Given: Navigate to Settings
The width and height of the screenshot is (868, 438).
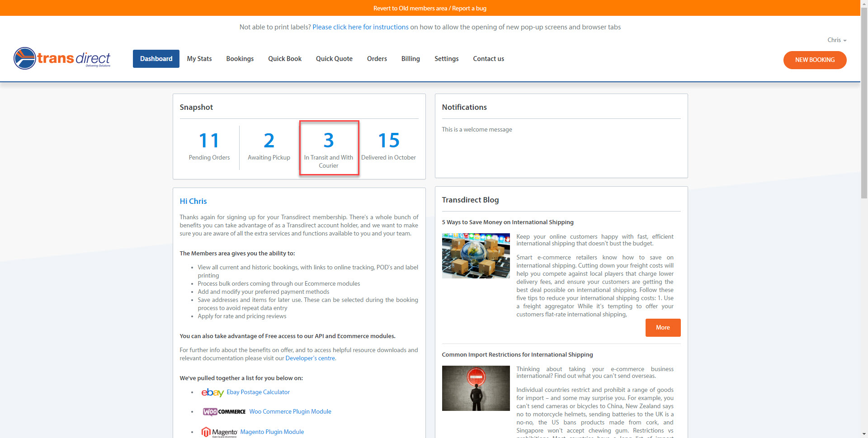Looking at the screenshot, I should [x=446, y=58].
